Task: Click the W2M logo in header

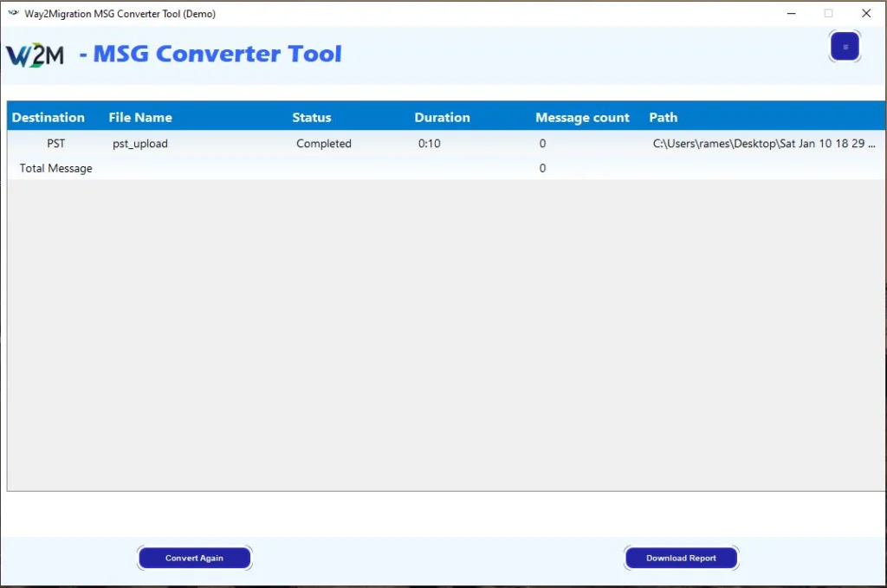Action: click(x=36, y=55)
